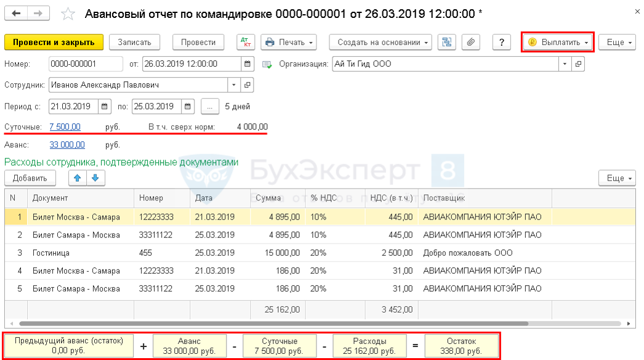This screenshot has height=360, width=644.
Task: Expand the Организация dropdown arrow
Action: pos(565,63)
